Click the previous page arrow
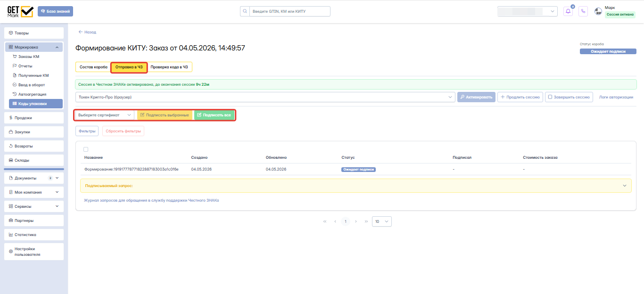 [x=335, y=221]
